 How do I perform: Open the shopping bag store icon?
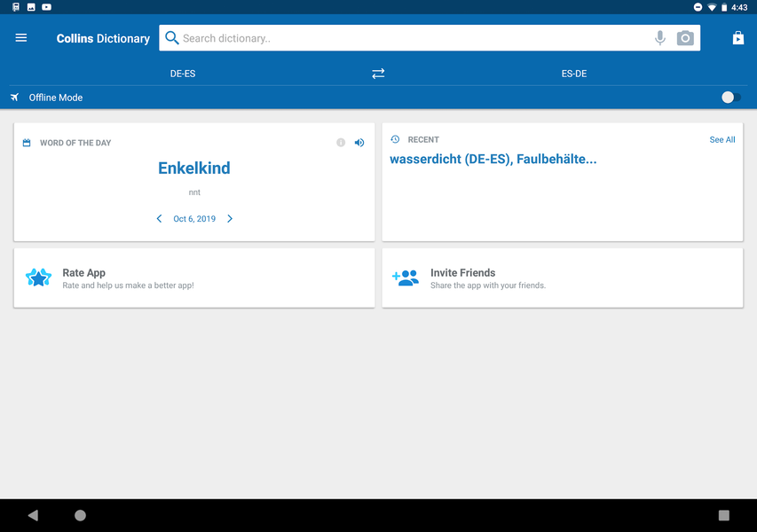tap(737, 38)
